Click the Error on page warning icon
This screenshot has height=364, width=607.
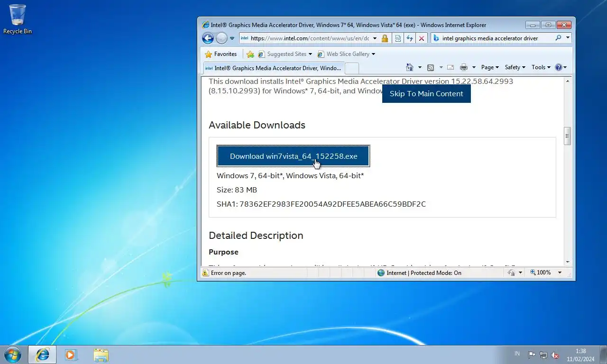coord(205,273)
